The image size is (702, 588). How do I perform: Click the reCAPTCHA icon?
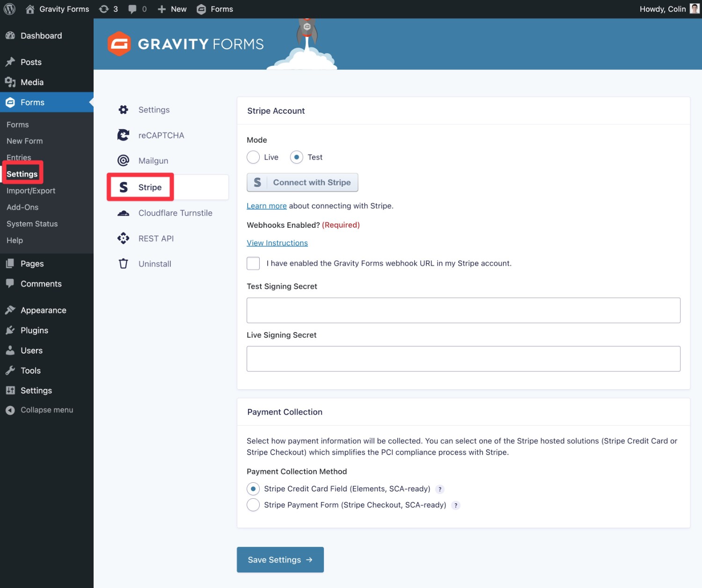[x=124, y=135]
